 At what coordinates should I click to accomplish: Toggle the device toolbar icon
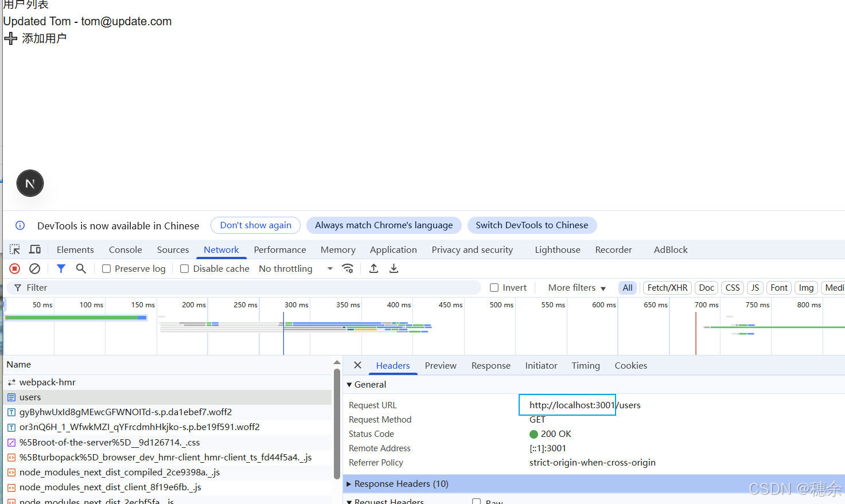(35, 249)
